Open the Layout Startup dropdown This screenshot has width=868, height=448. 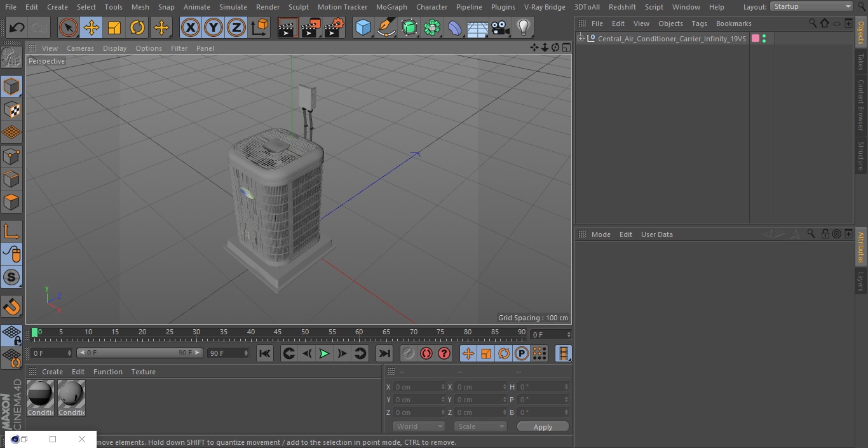pos(811,6)
